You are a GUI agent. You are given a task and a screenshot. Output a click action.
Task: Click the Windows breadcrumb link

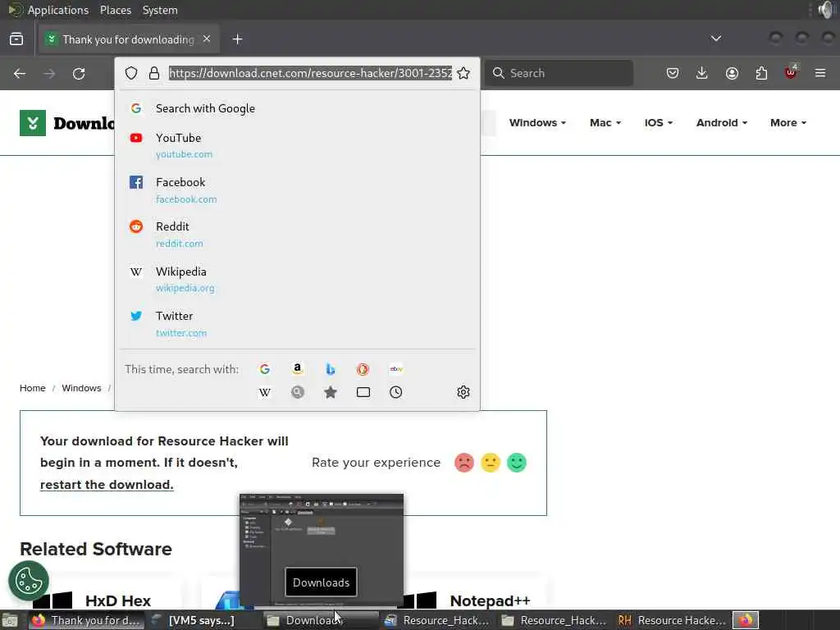(x=81, y=388)
